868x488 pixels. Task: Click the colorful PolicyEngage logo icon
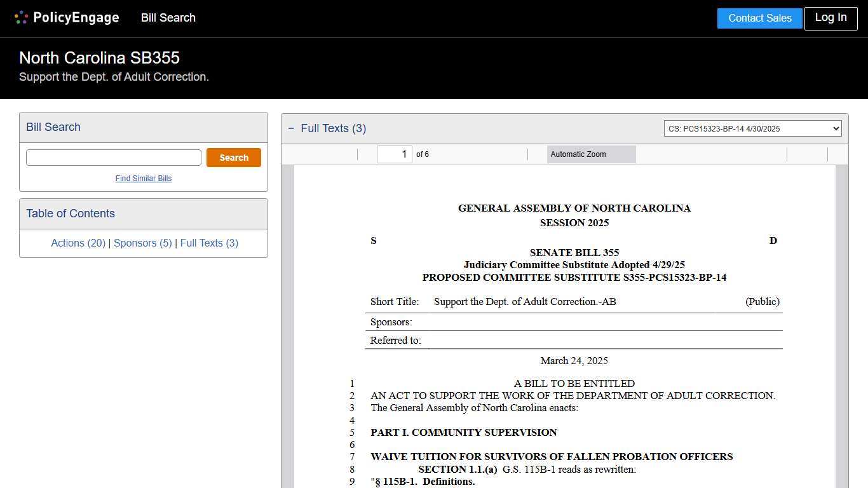pyautogui.click(x=21, y=17)
